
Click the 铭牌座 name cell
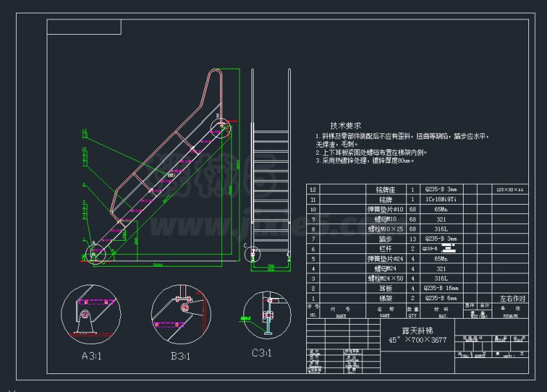(386, 189)
